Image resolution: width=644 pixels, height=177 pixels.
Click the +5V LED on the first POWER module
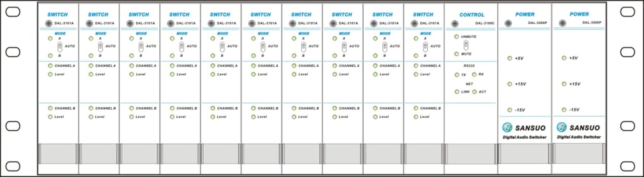(x=510, y=58)
